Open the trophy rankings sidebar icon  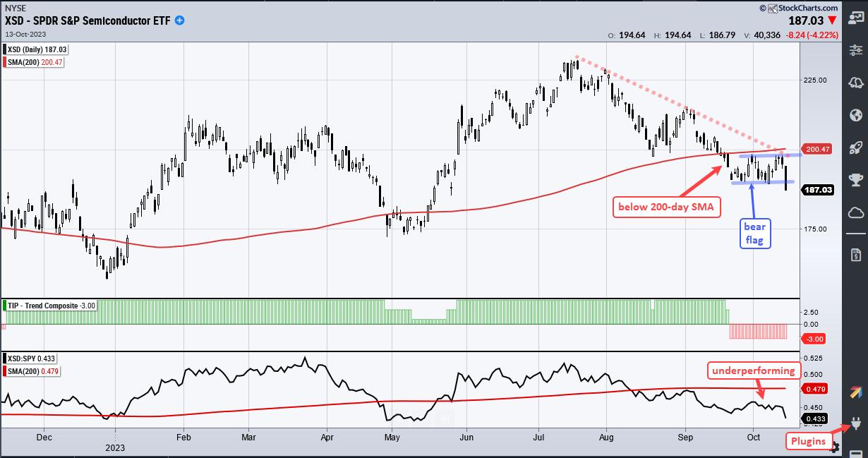855,179
